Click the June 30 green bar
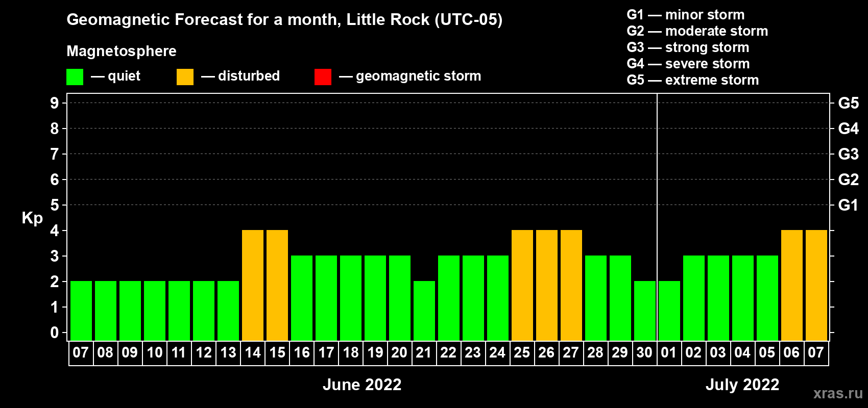This screenshot has height=408, width=868. tap(645, 311)
